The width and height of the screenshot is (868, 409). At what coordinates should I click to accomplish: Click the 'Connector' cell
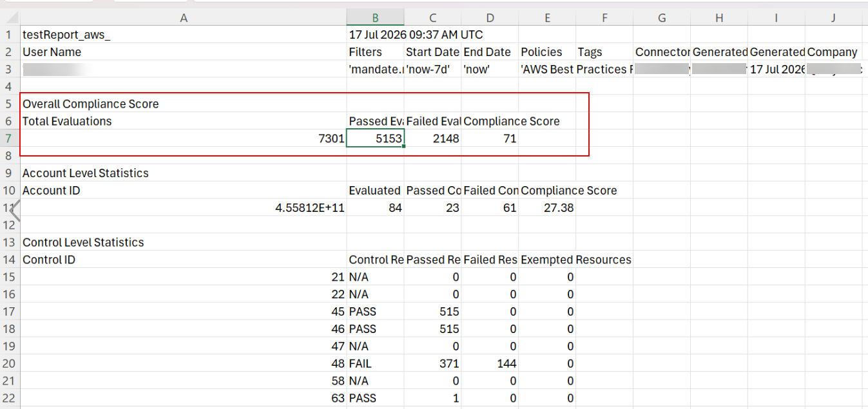[x=662, y=52]
